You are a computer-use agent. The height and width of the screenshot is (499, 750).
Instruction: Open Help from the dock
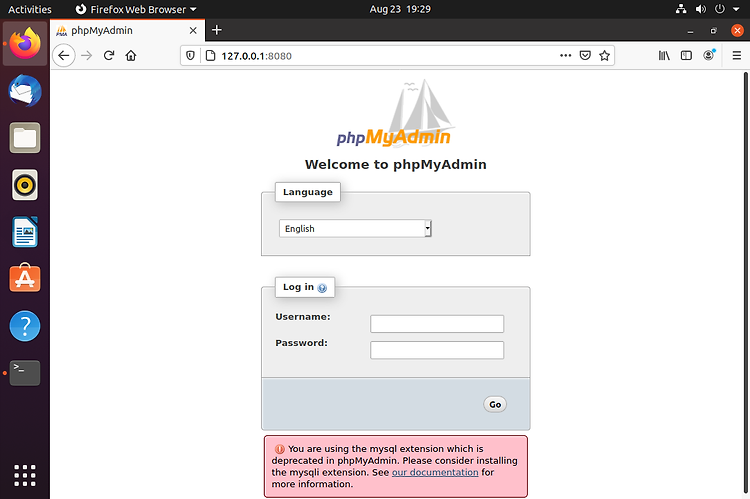click(25, 326)
